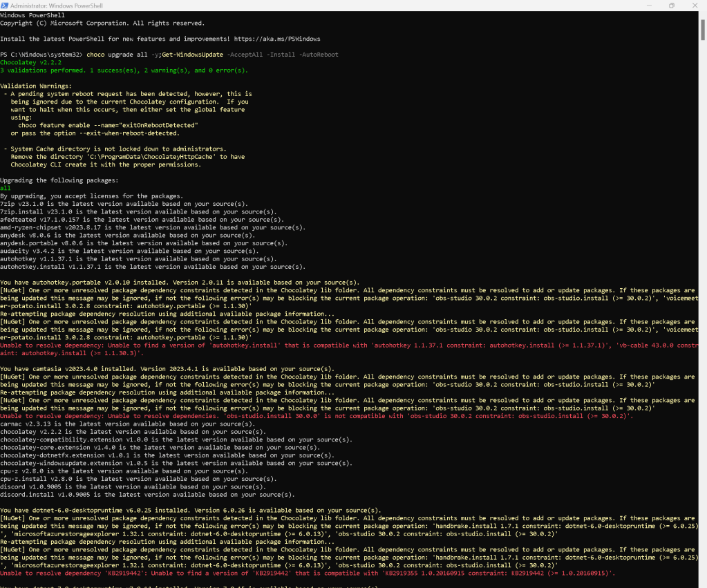Image resolution: width=707 pixels, height=588 pixels.
Task: Click 'You have dotnet-6.0-desktopruntime v6.0.25 installed'
Action: coord(95,511)
